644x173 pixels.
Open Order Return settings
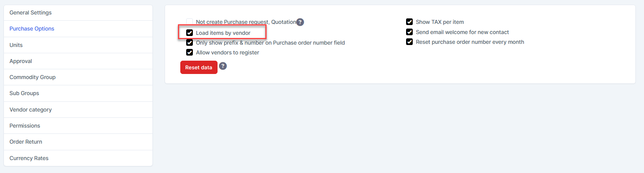click(26, 142)
